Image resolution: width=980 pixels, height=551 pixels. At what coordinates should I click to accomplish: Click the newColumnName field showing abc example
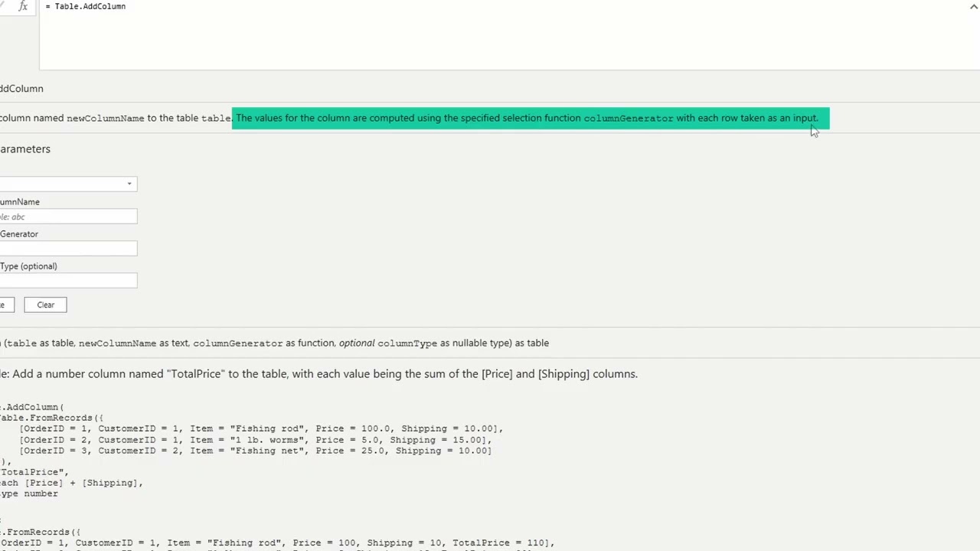click(x=68, y=217)
